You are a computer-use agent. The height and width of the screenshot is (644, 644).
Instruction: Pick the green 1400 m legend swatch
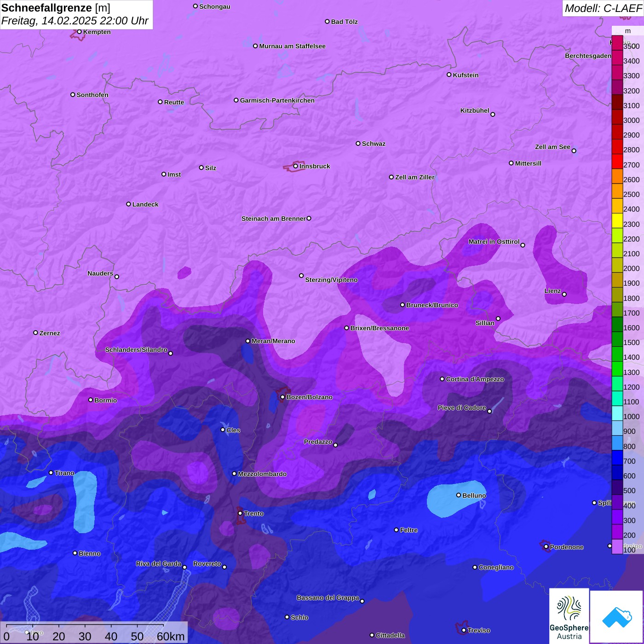(x=617, y=354)
